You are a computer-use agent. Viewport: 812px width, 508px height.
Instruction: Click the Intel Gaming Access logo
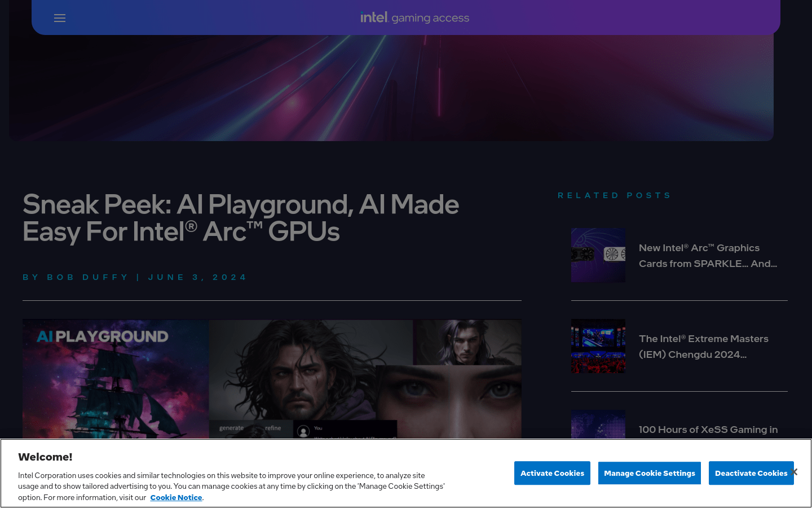[414, 17]
